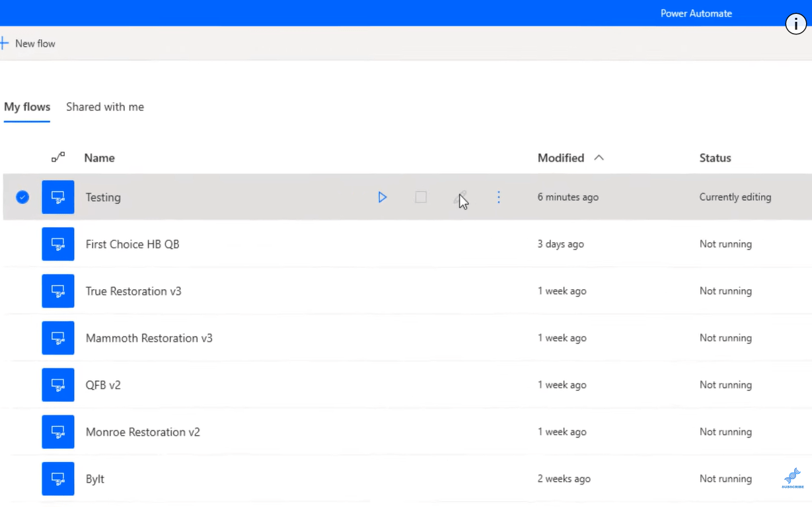The width and height of the screenshot is (812, 507).
Task: Click Not running status for Monroe Restoration v2
Action: pyautogui.click(x=725, y=432)
